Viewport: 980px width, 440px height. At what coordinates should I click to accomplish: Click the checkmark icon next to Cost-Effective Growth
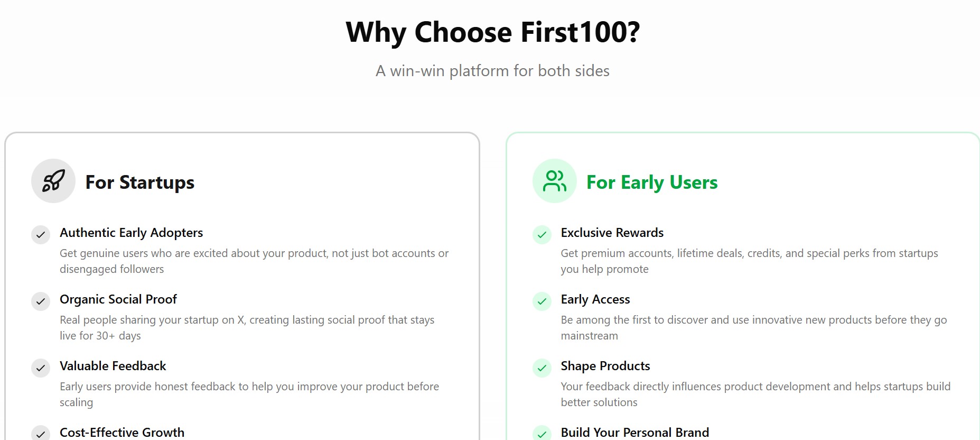[x=41, y=434]
